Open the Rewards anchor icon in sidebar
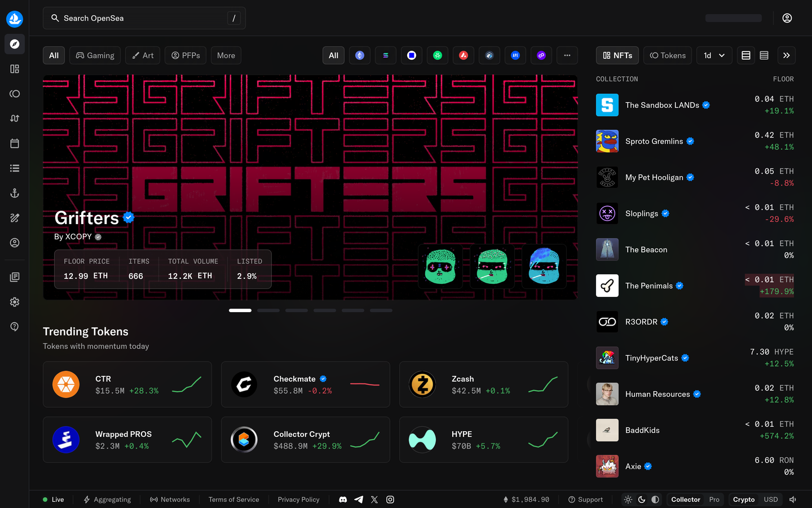 pyautogui.click(x=15, y=193)
